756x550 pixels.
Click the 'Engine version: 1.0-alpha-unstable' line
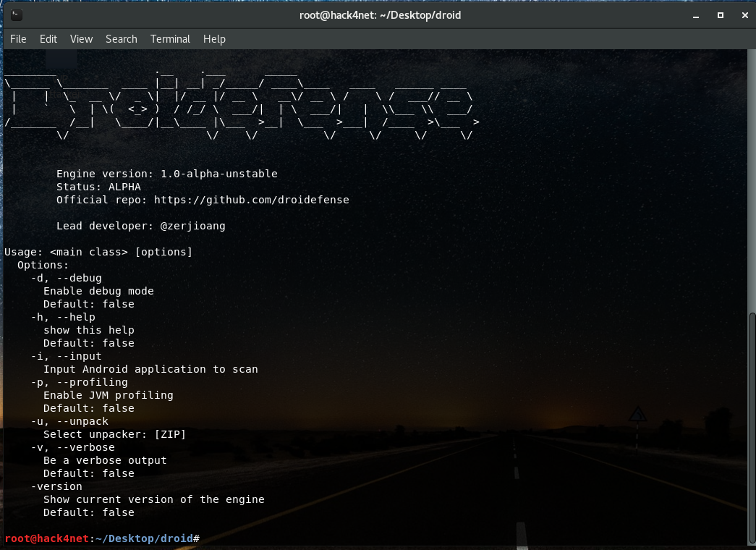click(167, 174)
